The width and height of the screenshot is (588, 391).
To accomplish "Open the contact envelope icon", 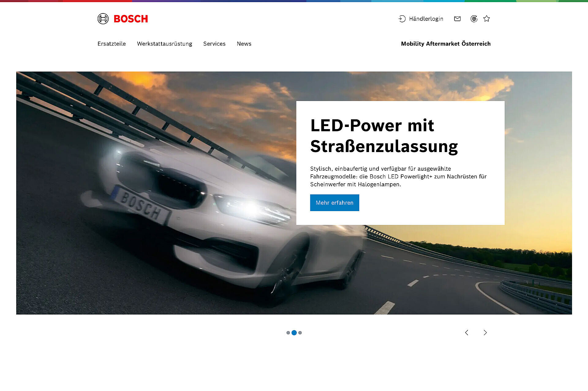I will pyautogui.click(x=457, y=19).
